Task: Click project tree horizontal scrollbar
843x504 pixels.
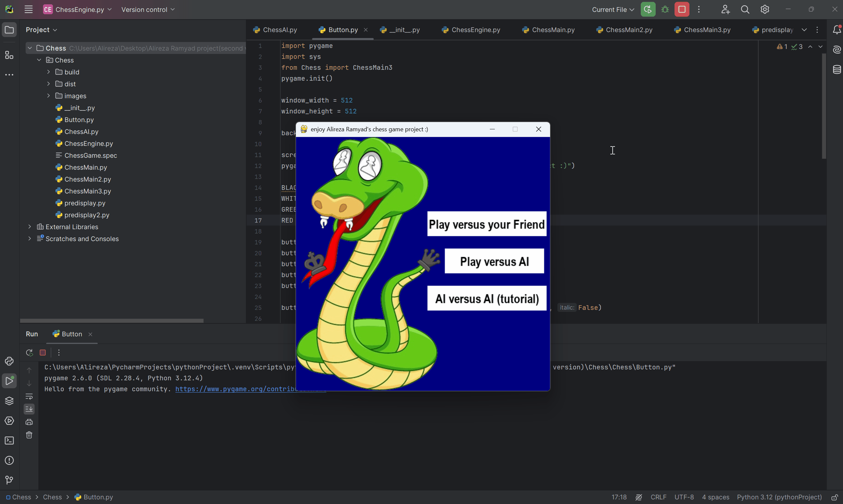Action: (112, 321)
